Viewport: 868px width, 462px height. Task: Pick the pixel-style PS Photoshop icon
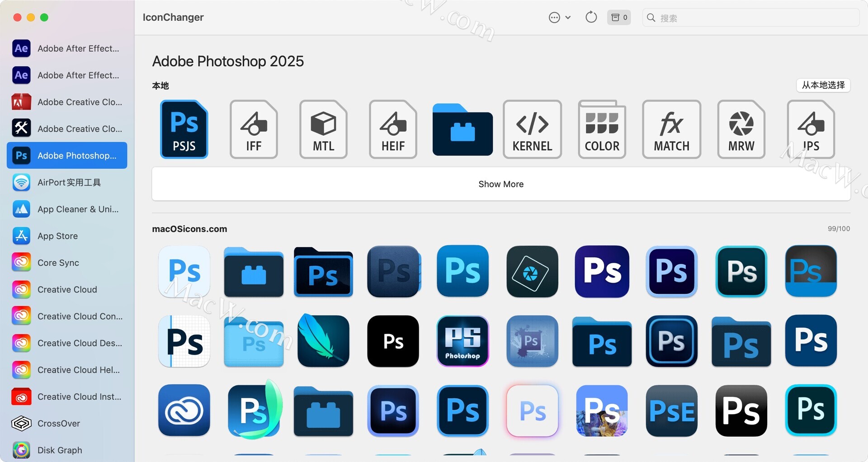coord(462,341)
